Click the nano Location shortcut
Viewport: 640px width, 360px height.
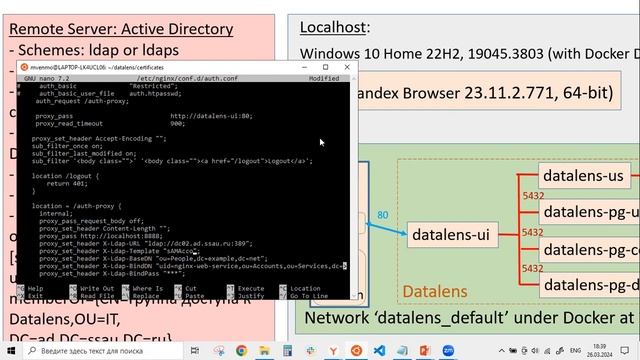coord(300,289)
